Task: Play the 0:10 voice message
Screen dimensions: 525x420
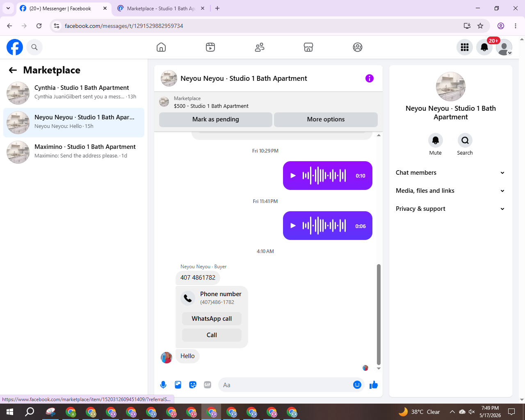Action: 293,176
